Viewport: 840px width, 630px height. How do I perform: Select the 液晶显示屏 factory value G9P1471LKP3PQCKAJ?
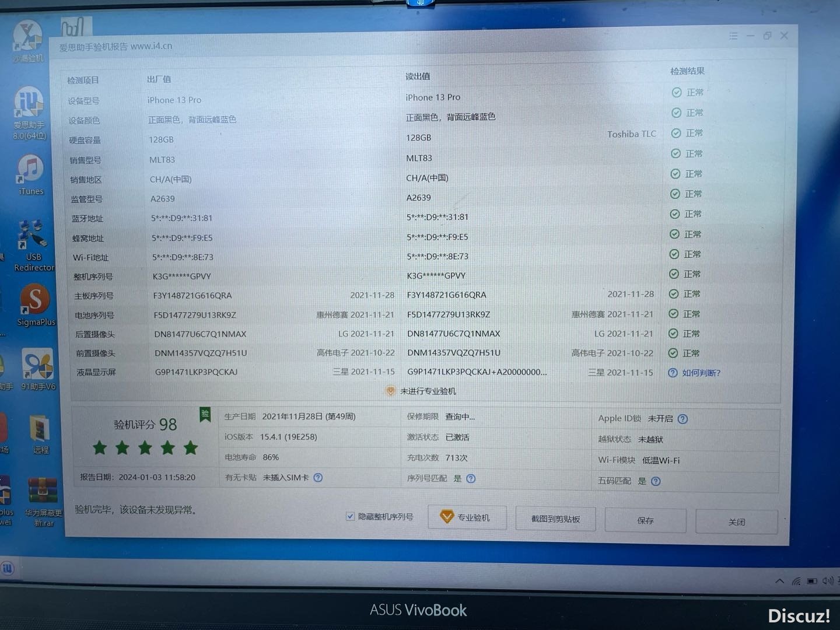196,372
